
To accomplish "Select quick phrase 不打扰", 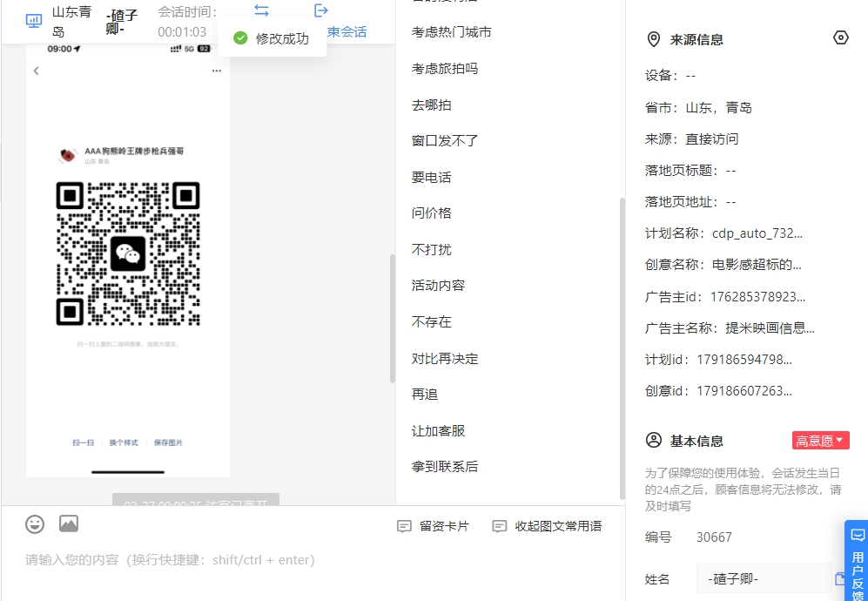I will [x=431, y=249].
